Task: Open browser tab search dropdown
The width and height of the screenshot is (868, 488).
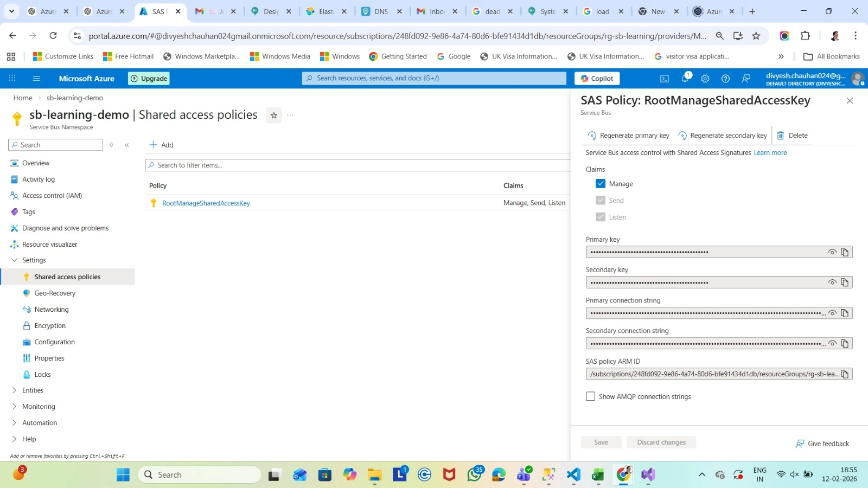Action: (x=11, y=11)
